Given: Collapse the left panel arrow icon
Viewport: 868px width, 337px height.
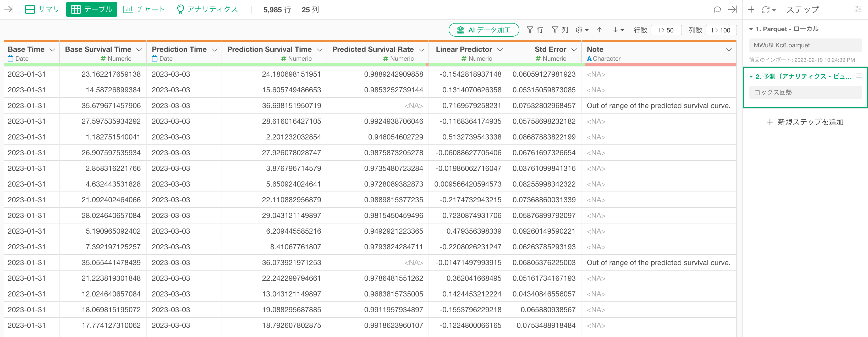Looking at the screenshot, I should pyautogui.click(x=9, y=9).
